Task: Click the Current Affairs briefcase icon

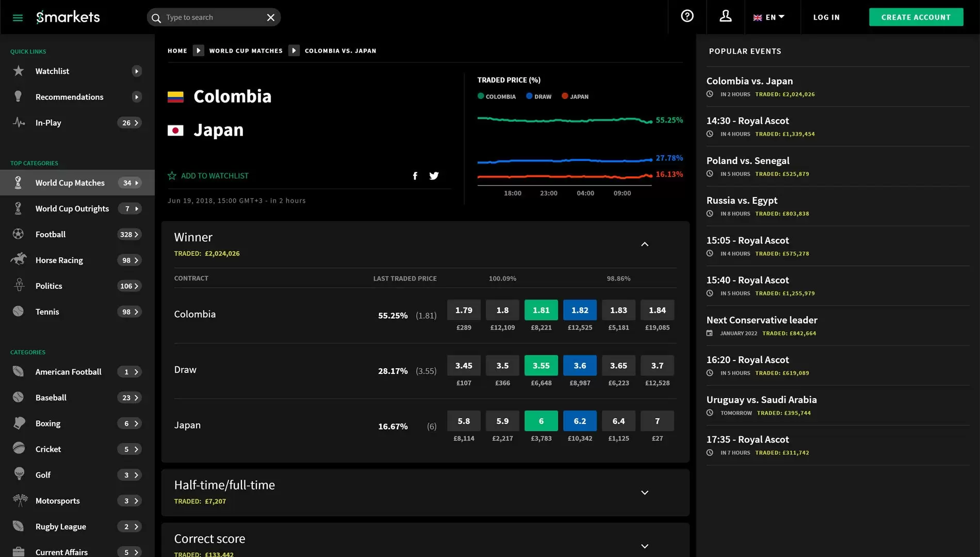Action: 19,551
